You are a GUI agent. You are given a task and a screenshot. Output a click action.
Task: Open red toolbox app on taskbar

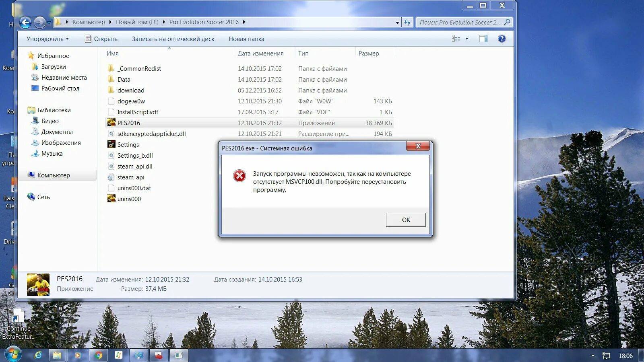pos(159,355)
